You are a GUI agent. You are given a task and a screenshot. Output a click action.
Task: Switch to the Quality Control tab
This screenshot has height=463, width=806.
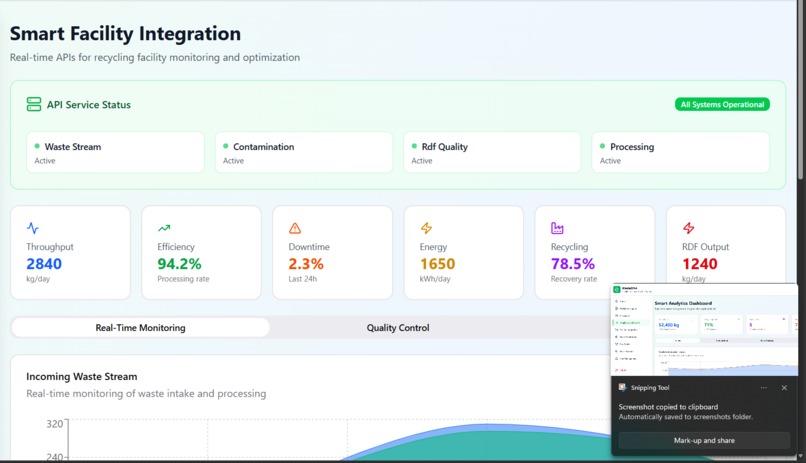pyautogui.click(x=398, y=328)
